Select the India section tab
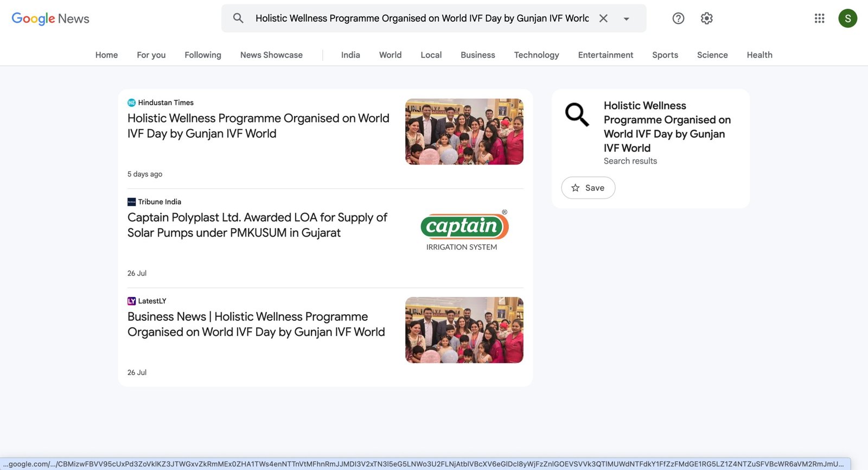This screenshot has width=868, height=470. (350, 55)
